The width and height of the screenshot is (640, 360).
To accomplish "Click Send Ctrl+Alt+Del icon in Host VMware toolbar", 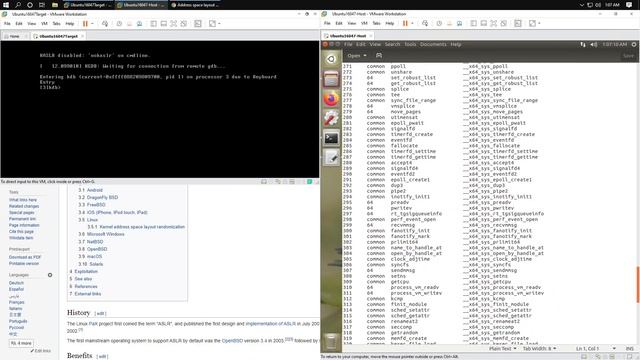I will [x=425, y=24].
